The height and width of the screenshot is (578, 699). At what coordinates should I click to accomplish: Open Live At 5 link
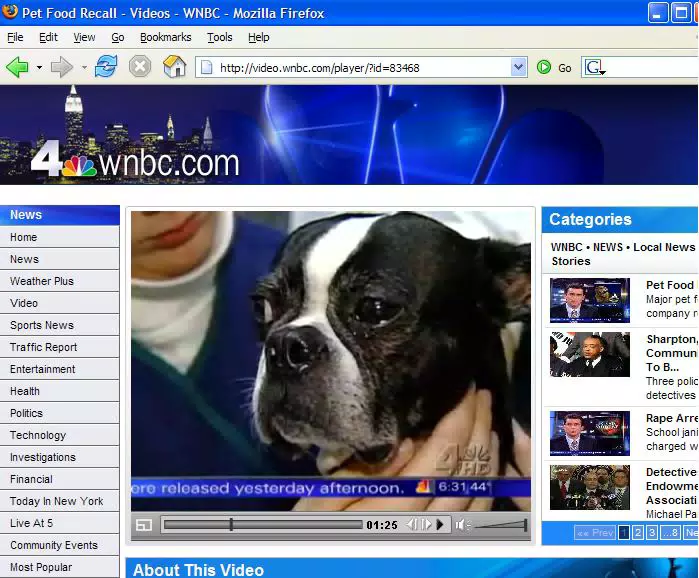(x=60, y=523)
